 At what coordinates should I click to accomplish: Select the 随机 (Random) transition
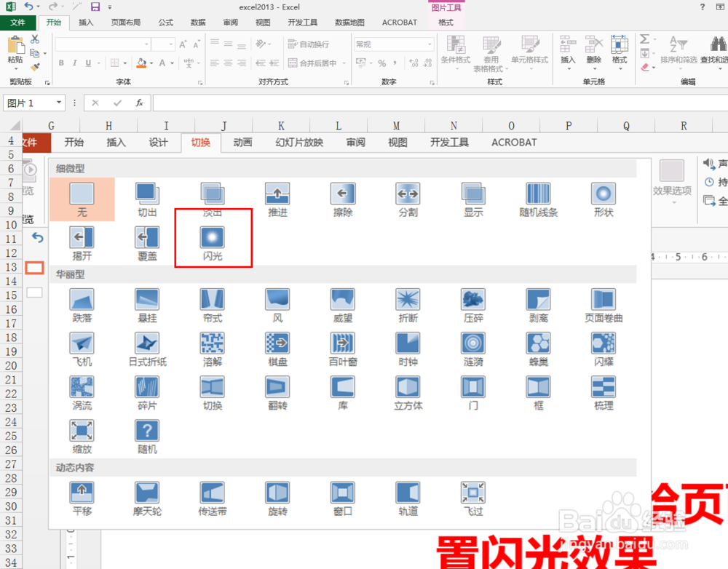147,437
